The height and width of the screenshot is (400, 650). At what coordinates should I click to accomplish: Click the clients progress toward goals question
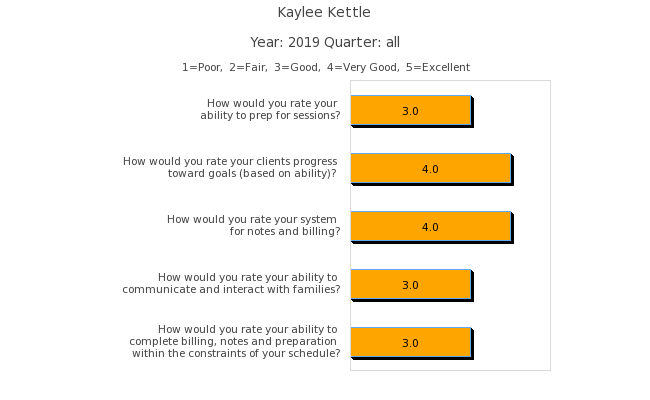(x=230, y=167)
